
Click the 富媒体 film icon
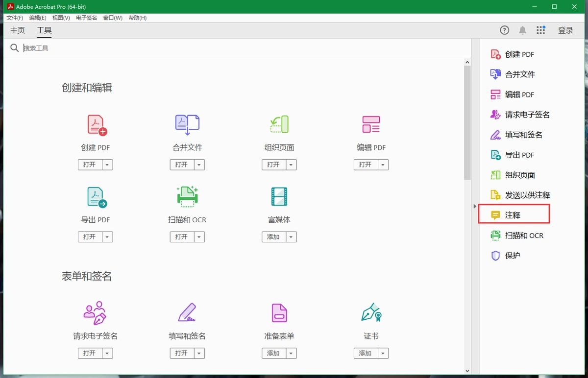[x=279, y=197]
